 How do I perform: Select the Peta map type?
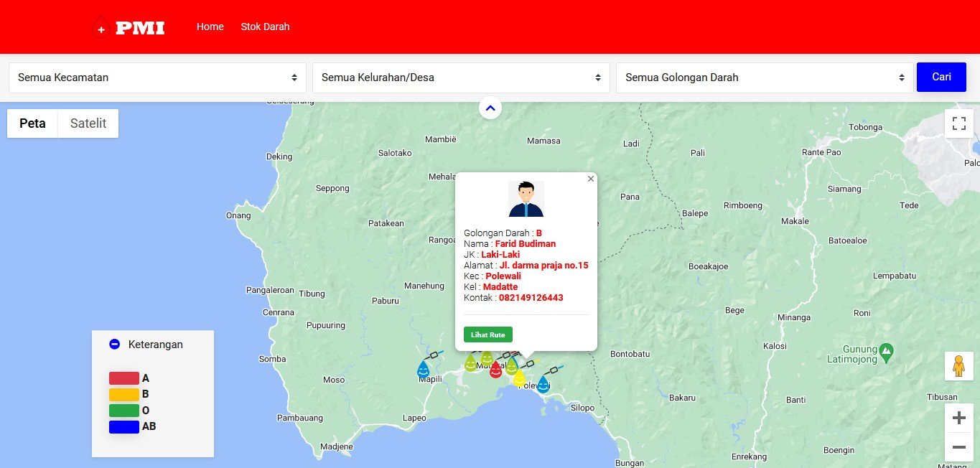(x=32, y=123)
